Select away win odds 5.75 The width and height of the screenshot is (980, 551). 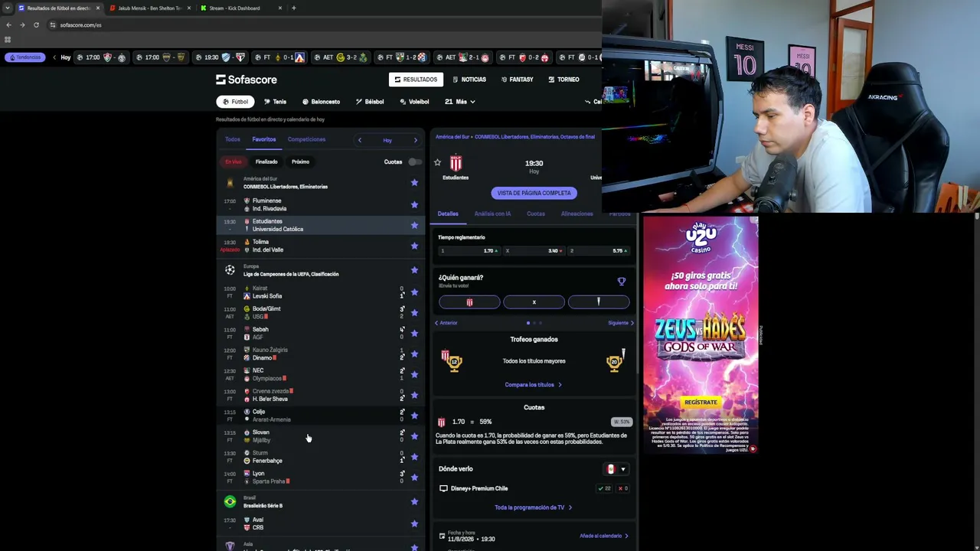(x=599, y=251)
